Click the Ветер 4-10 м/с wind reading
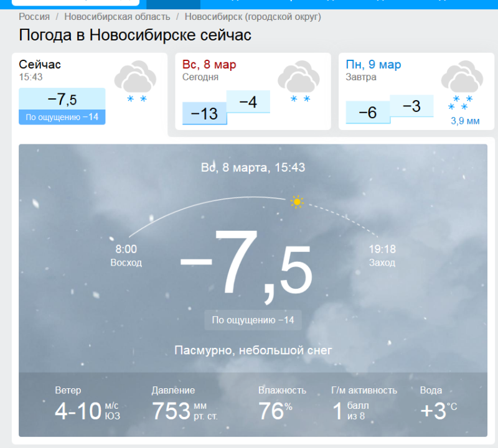The image size is (498, 448). coord(87,404)
